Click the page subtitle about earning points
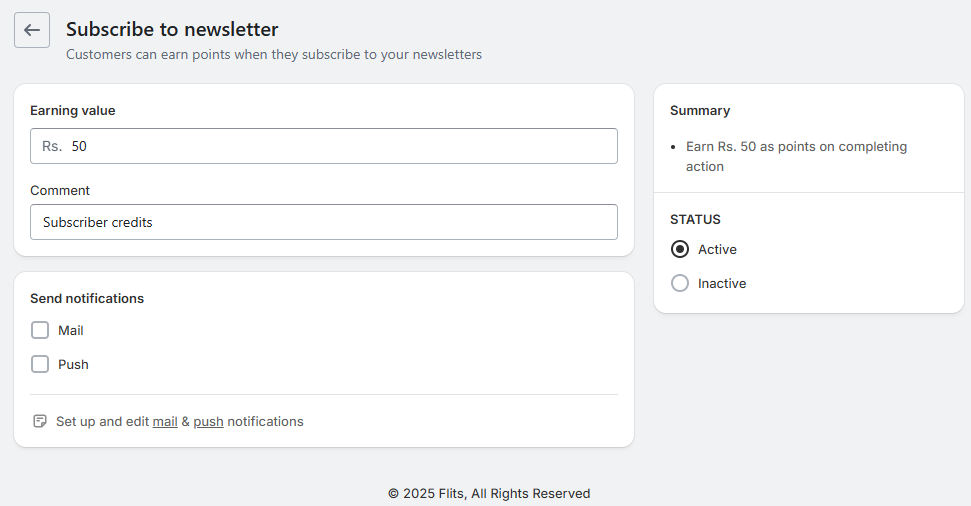The image size is (971, 506). tap(274, 54)
